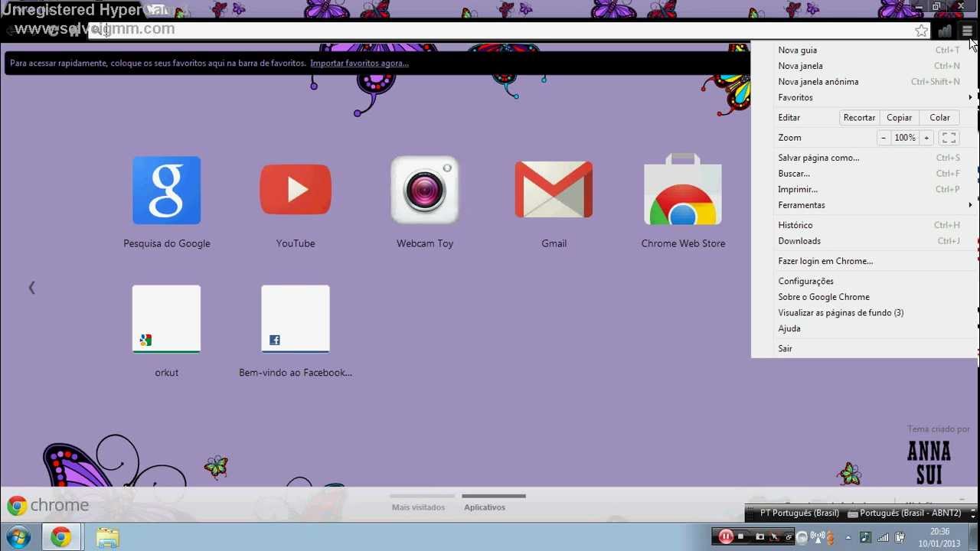Choose Fazer login em Chrome...
Viewport: 980px width, 551px height.
pyautogui.click(x=865, y=261)
